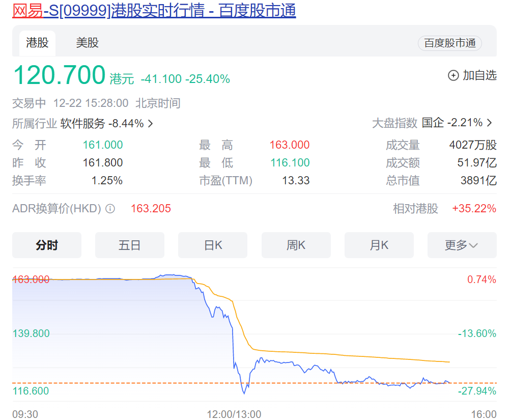
Task: Click the chart percentage label 0.74%
Action: (481, 279)
